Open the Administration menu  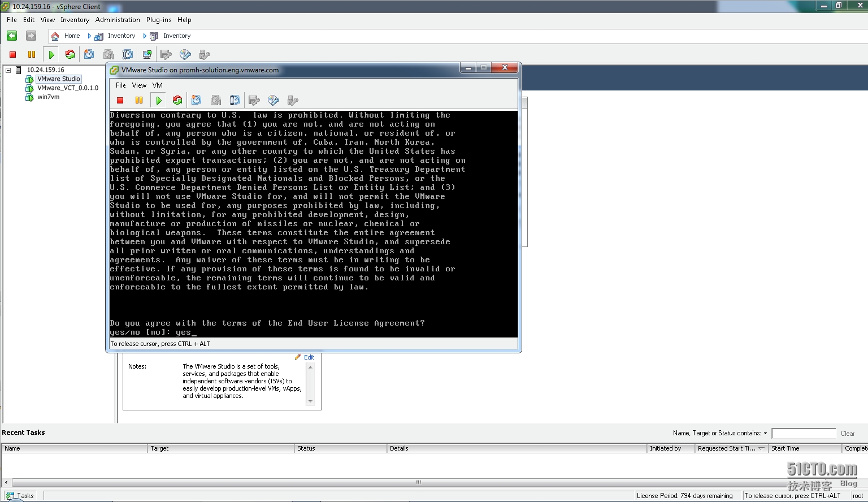[118, 20]
